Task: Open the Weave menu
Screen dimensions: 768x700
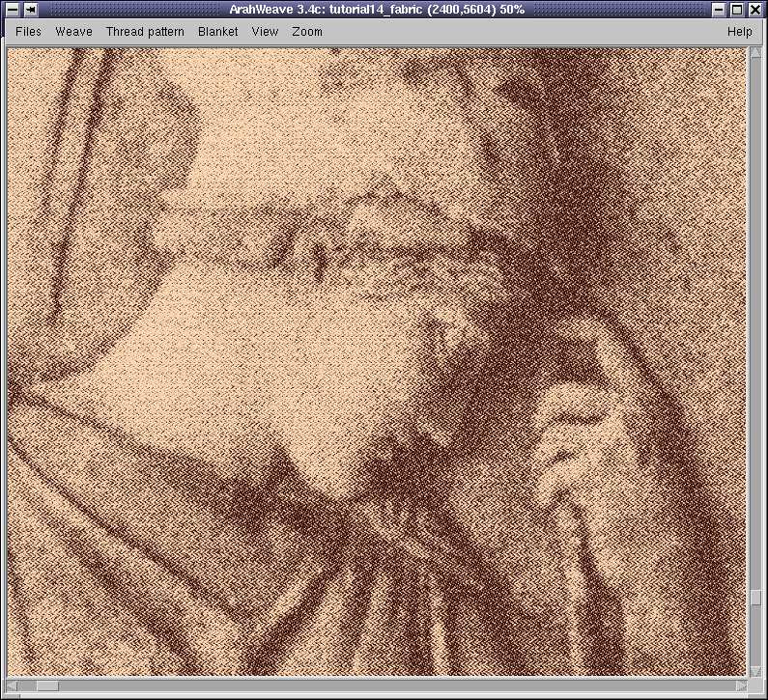Action: point(73,32)
